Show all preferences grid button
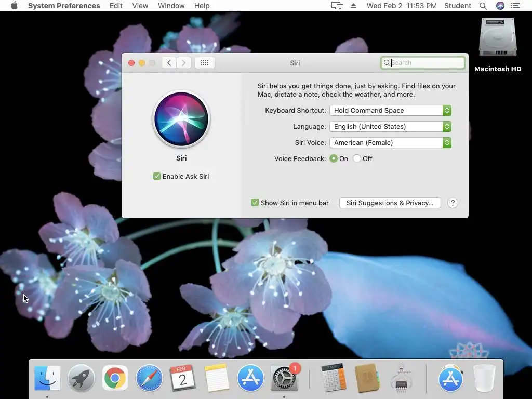Screen dimensions: 532x399 [205, 63]
